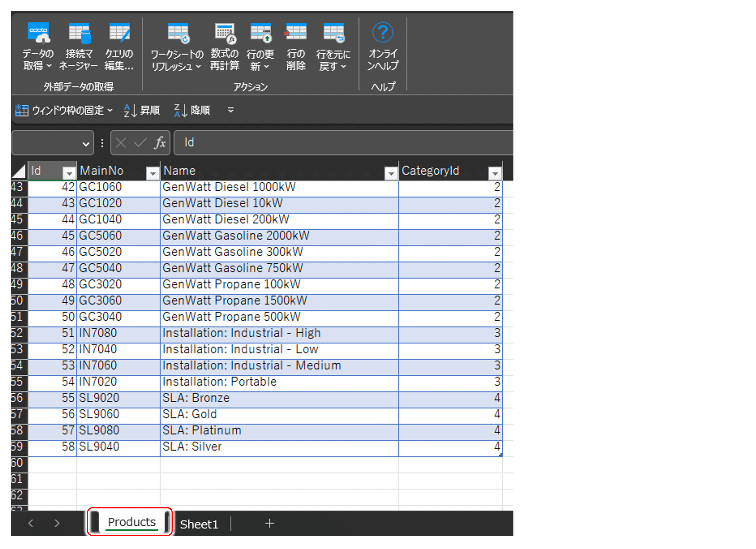Open the CategoryId column filter dropdown
756x549 pixels.
pos(495,173)
